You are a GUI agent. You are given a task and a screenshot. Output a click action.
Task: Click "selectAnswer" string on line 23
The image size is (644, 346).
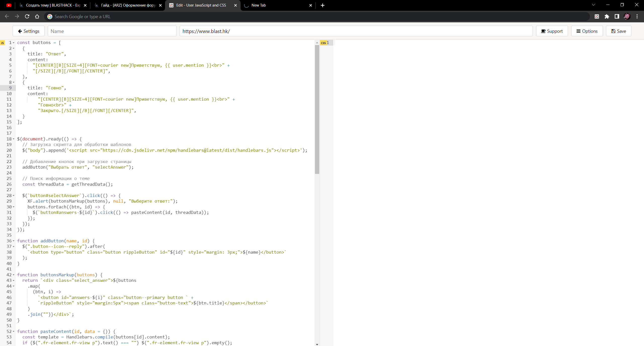click(x=110, y=167)
